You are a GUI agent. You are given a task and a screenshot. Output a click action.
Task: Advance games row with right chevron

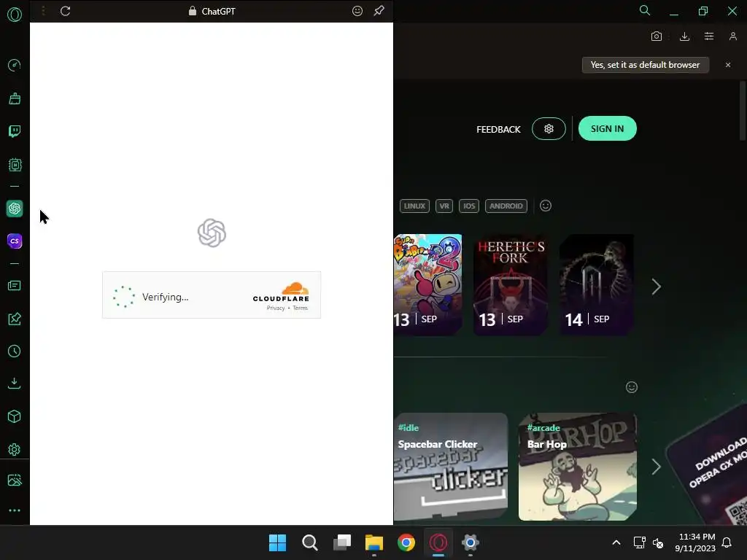pos(656,466)
